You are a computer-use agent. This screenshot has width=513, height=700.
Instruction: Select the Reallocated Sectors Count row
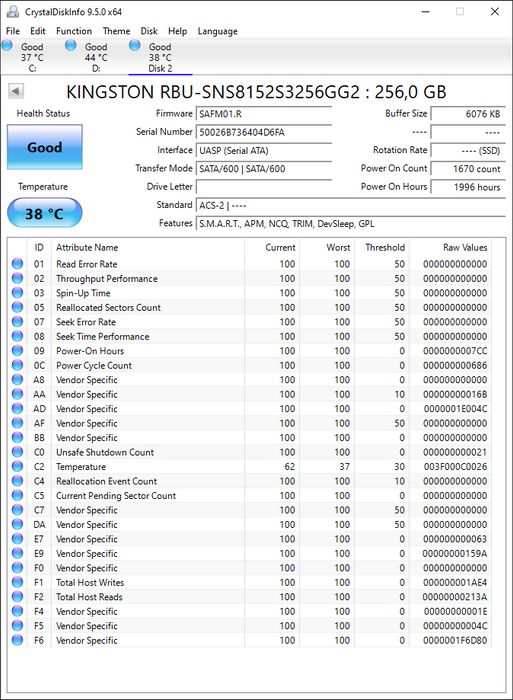[x=250, y=308]
